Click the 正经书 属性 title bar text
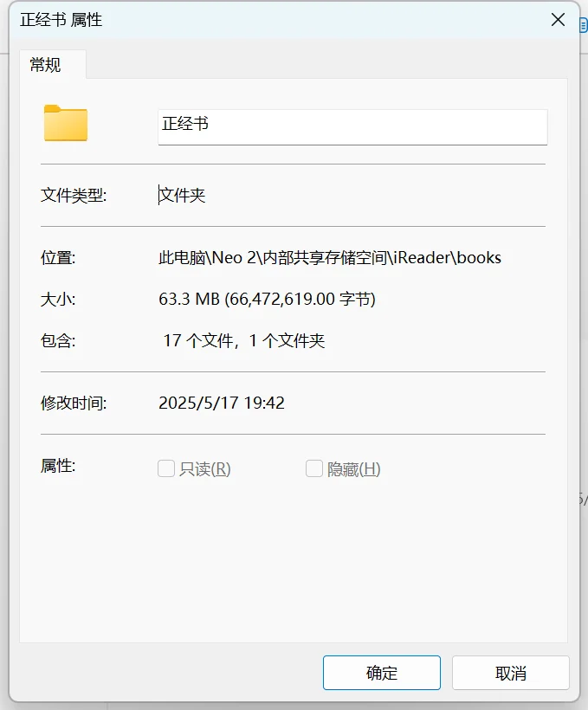This screenshot has height=710, width=588. coord(61,19)
